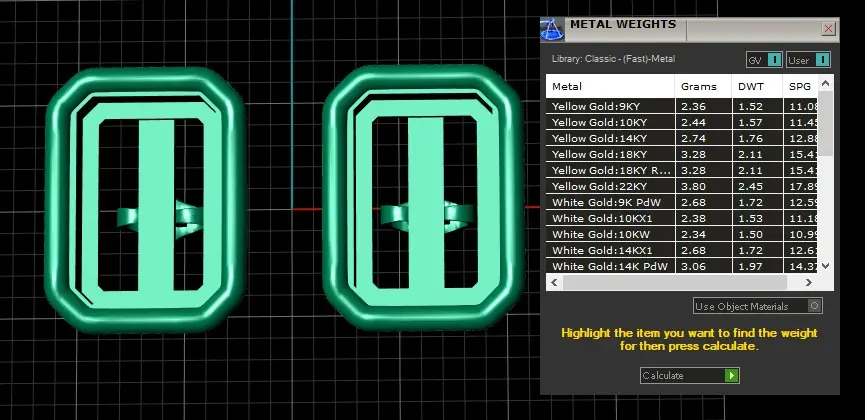Viewport: 865px width, 420px height.
Task: Select the White Gold:10KX1 row
Action: [682, 218]
